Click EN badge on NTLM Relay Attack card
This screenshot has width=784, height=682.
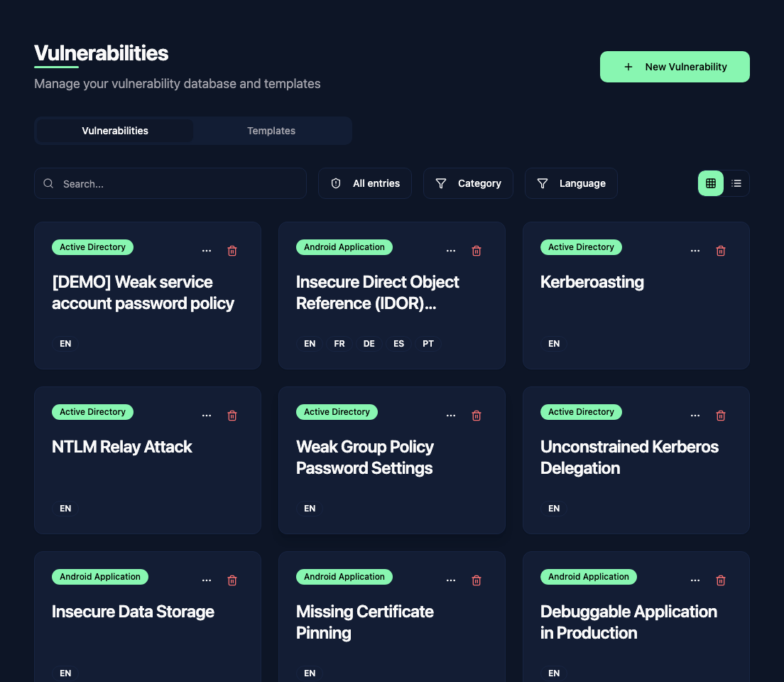(65, 509)
